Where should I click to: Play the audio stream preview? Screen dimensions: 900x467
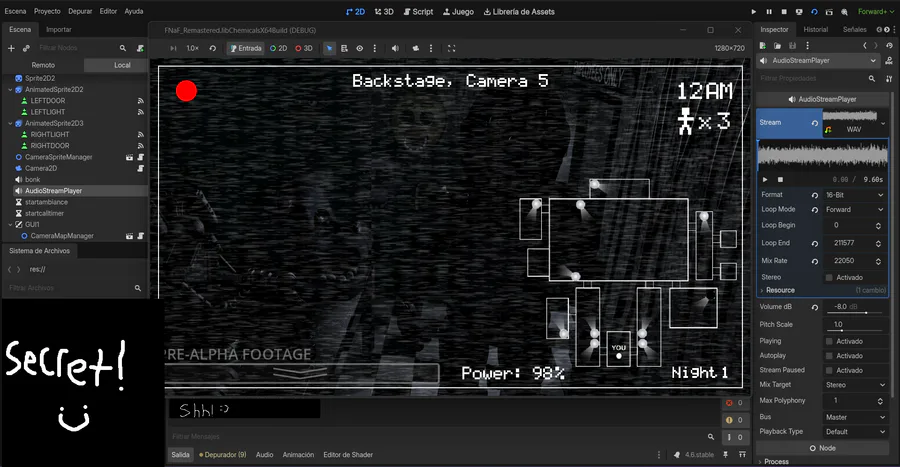point(765,180)
